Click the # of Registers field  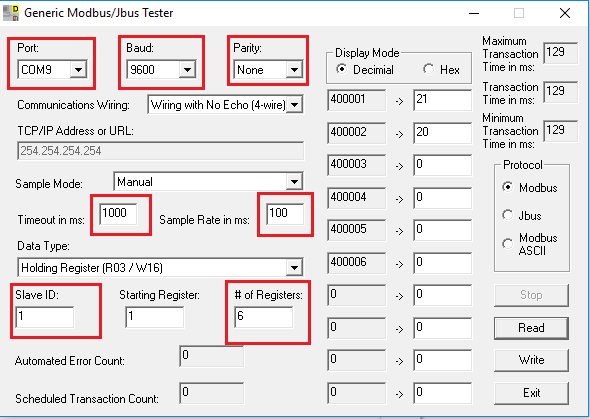pyautogui.click(x=263, y=317)
